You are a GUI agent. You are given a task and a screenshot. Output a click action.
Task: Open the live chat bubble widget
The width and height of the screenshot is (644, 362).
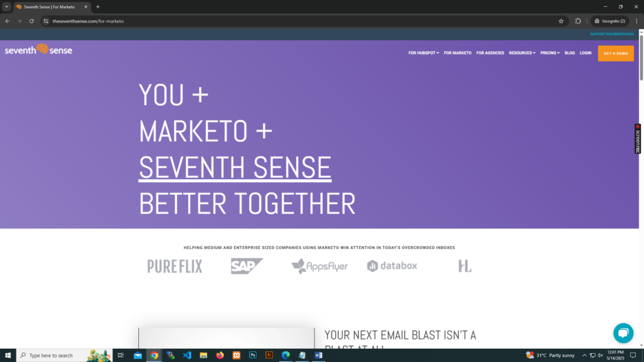623,333
